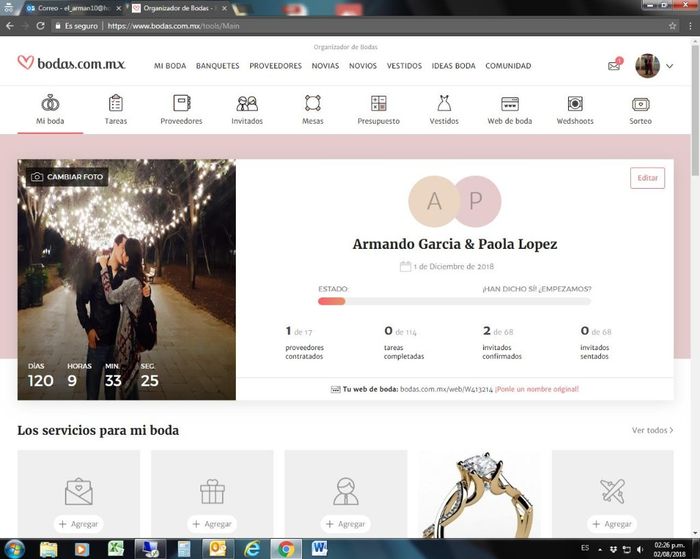
Task: Click the ¡Ponle un nombre original! link
Action: tap(537, 389)
